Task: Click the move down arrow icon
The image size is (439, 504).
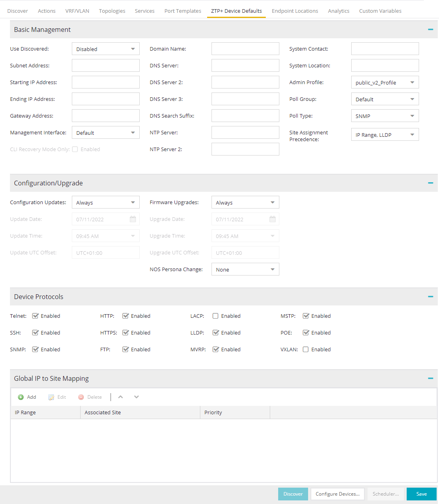Action: tap(136, 397)
